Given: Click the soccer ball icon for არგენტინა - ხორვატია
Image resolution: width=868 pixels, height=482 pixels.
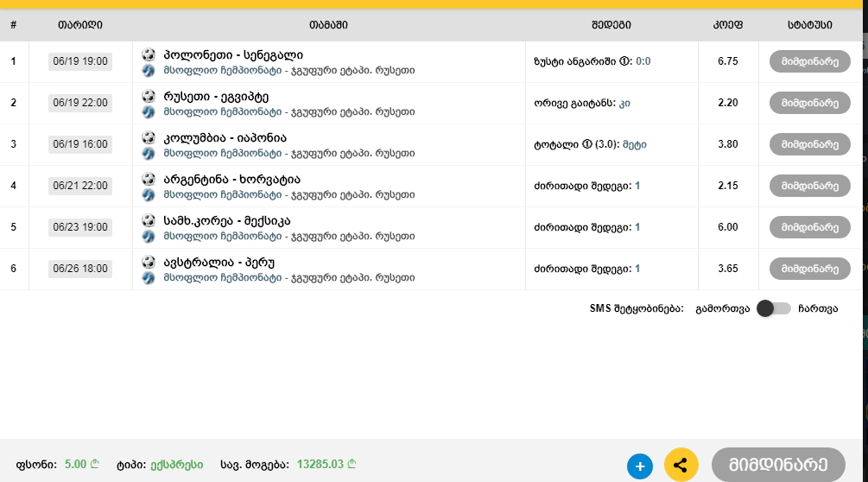Looking at the screenshot, I should click(149, 179).
